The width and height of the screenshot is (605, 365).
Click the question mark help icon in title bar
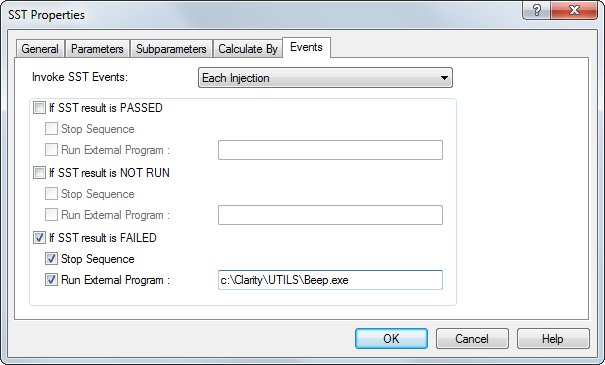tap(536, 10)
